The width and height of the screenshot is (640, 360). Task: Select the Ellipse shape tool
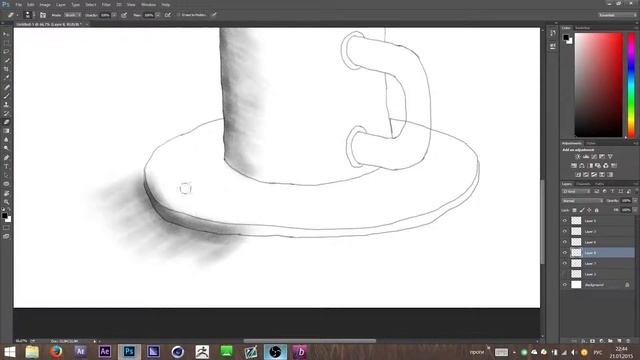[x=6, y=184]
